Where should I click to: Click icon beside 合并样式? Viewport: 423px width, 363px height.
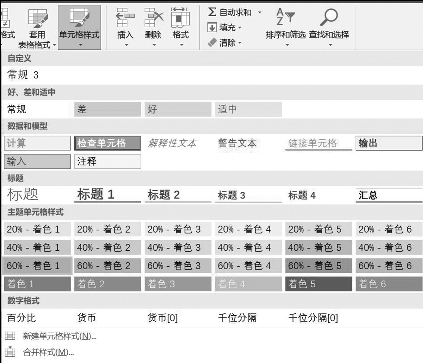[x=10, y=351]
